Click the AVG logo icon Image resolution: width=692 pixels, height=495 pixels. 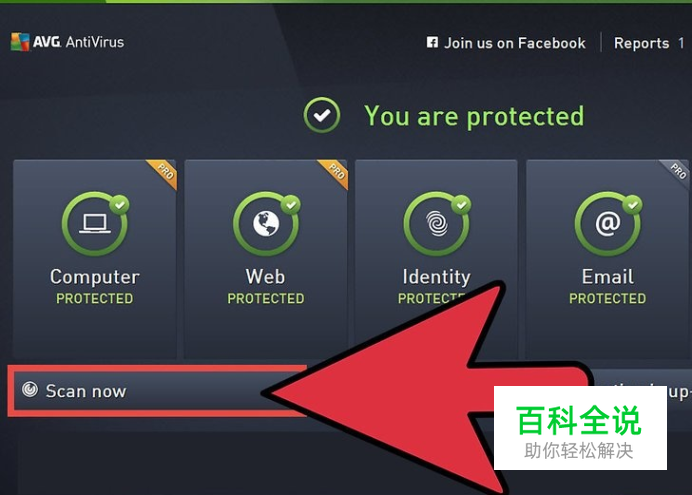click(x=20, y=42)
